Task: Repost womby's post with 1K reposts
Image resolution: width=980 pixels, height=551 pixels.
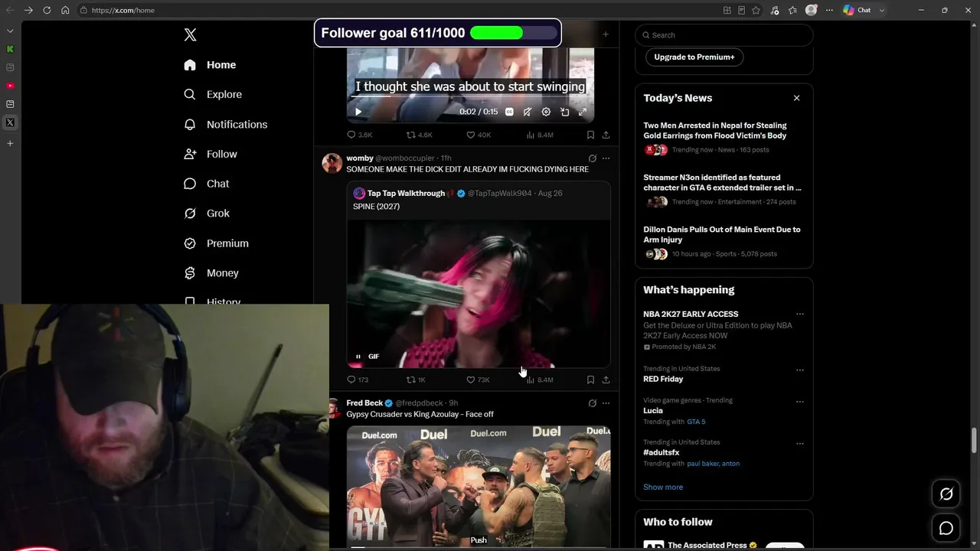Action: pos(416,380)
